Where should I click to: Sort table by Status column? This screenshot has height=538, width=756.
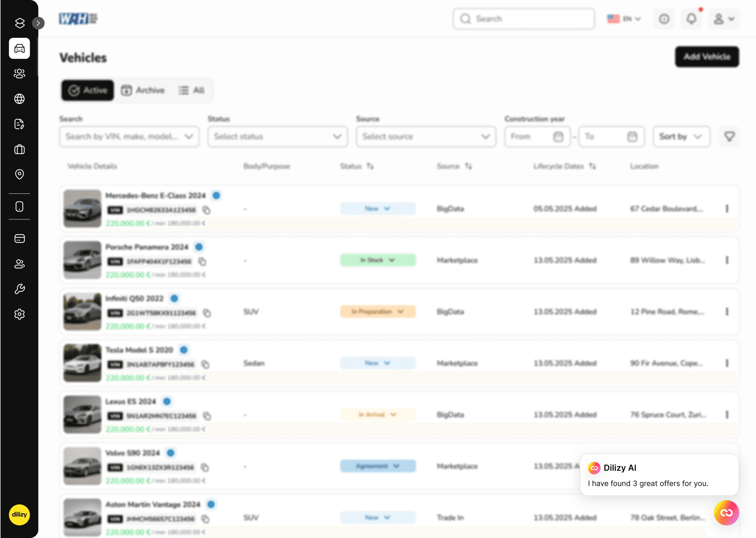coord(370,166)
